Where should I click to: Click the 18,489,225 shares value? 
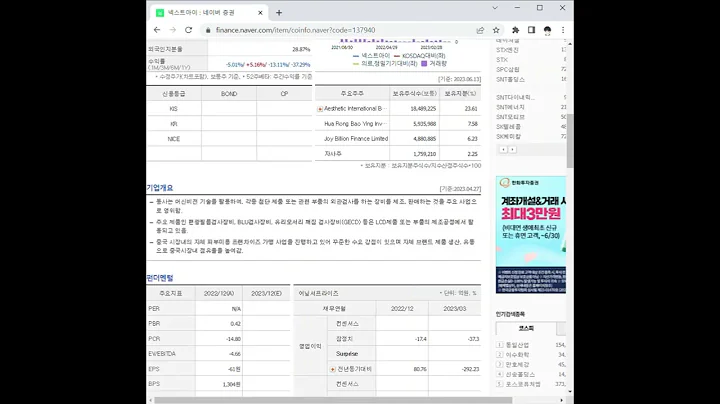(423, 109)
